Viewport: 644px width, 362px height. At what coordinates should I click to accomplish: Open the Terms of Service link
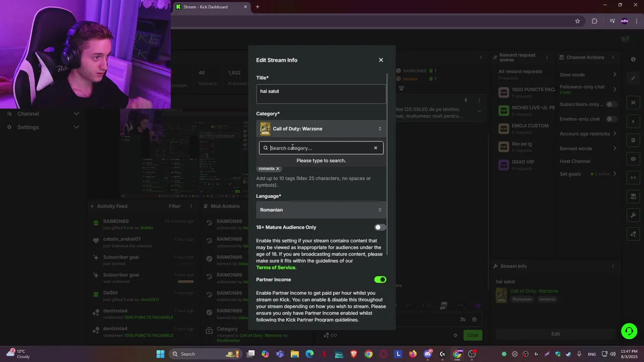tap(276, 267)
